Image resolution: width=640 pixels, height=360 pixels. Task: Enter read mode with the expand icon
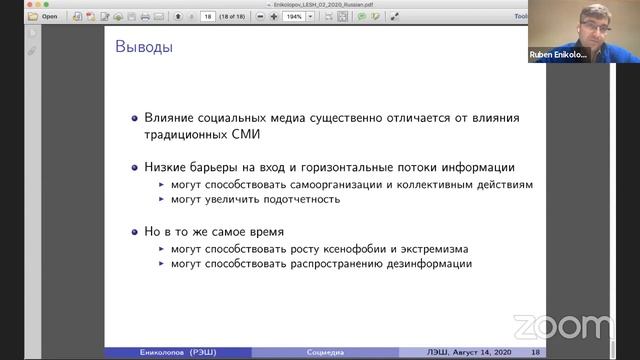[394, 17]
